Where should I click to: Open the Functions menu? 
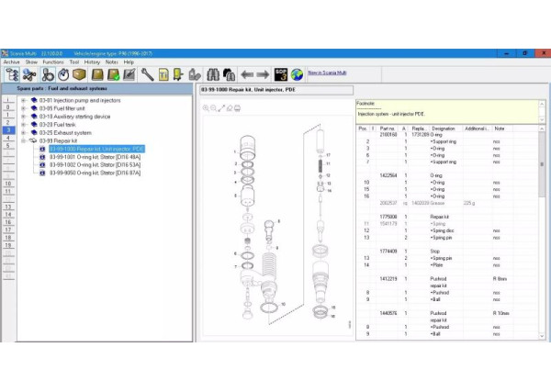pos(52,62)
